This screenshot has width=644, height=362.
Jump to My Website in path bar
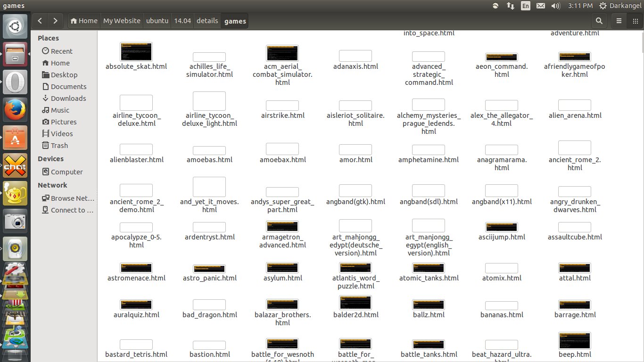pos(122,21)
